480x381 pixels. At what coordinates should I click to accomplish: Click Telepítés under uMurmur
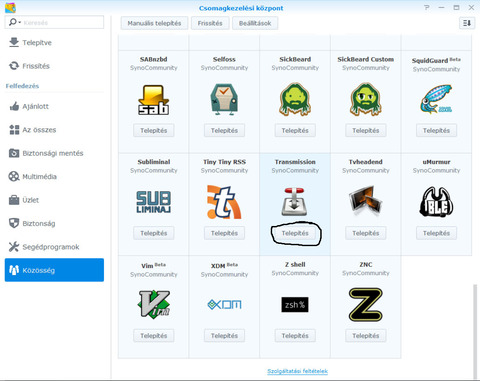pyautogui.click(x=436, y=233)
